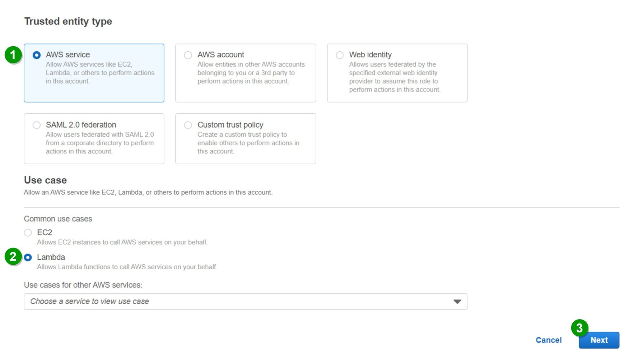
Task: Choose EC2 as the common use case
Action: coord(28,233)
